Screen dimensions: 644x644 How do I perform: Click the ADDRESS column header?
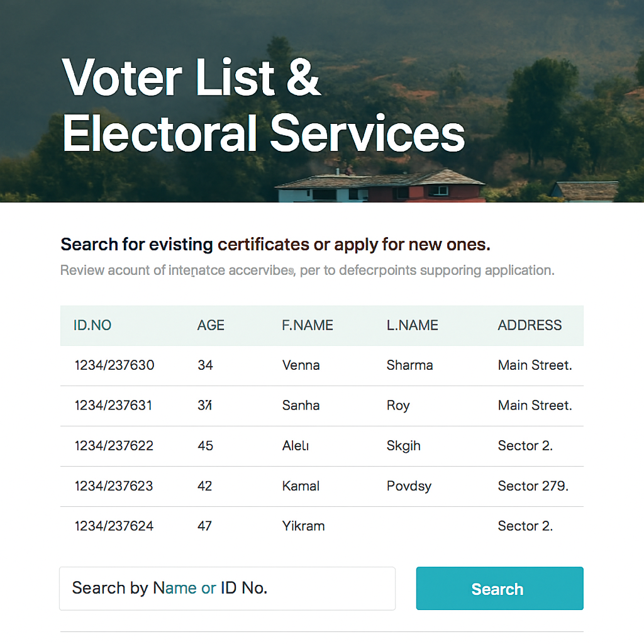click(x=530, y=325)
